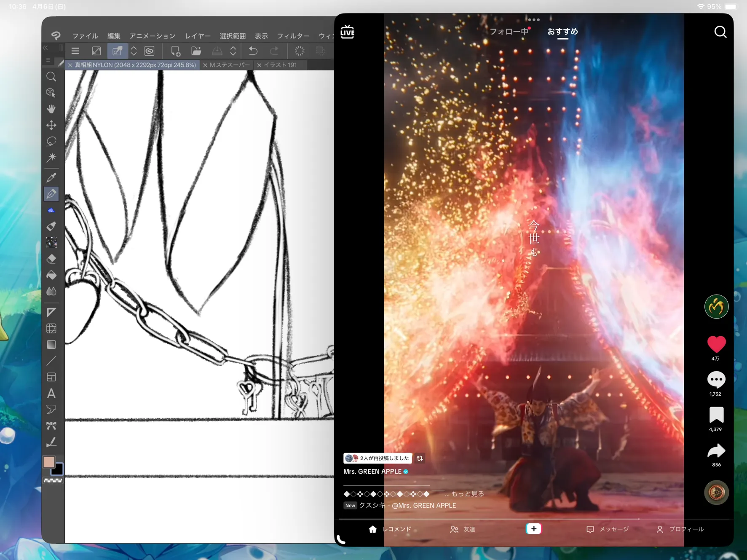The height and width of the screenshot is (560, 747).
Task: Bookmark the video with 4,379 saves
Action: click(716, 415)
